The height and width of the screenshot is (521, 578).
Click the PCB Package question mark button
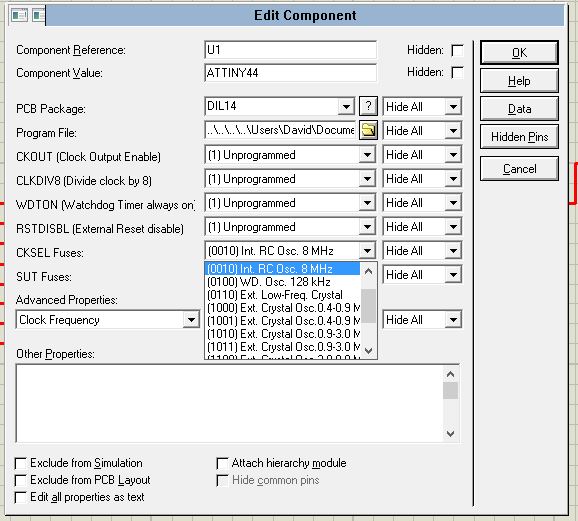368,106
